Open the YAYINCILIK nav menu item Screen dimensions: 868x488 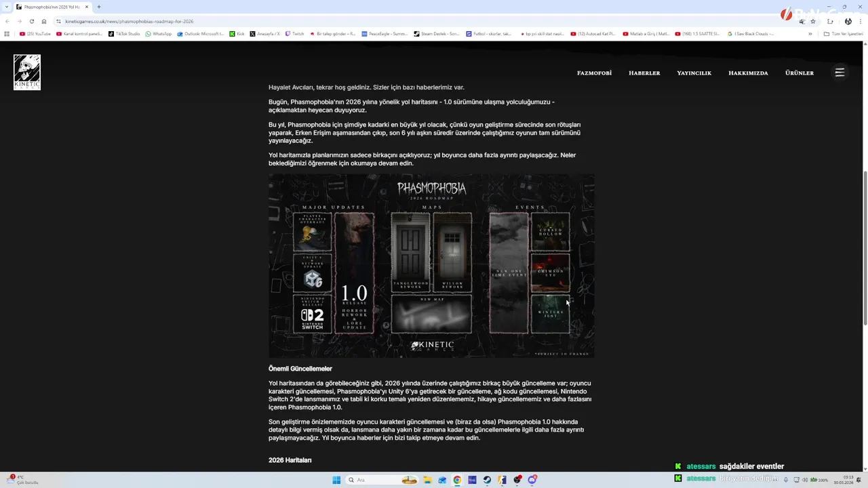point(694,73)
